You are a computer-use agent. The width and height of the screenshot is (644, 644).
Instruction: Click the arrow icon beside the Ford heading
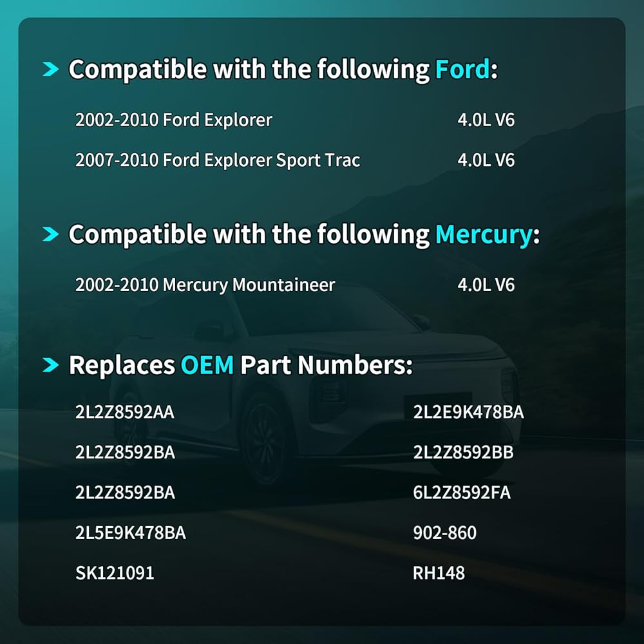[51, 69]
